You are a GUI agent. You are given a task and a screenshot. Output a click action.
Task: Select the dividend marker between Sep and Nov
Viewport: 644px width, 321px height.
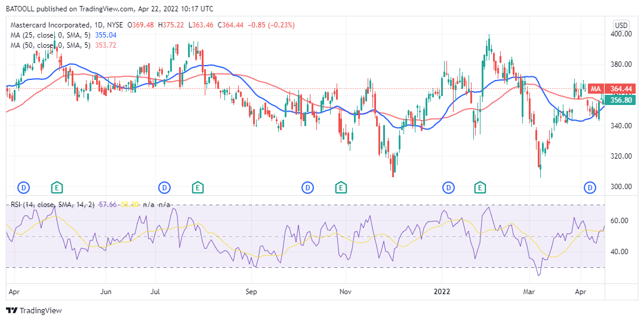tap(307, 188)
